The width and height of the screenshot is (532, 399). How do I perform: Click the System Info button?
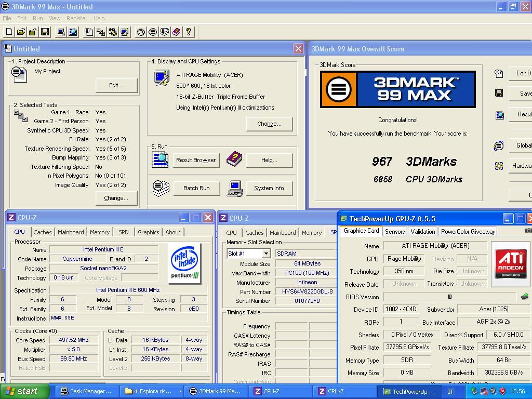pyautogui.click(x=269, y=188)
